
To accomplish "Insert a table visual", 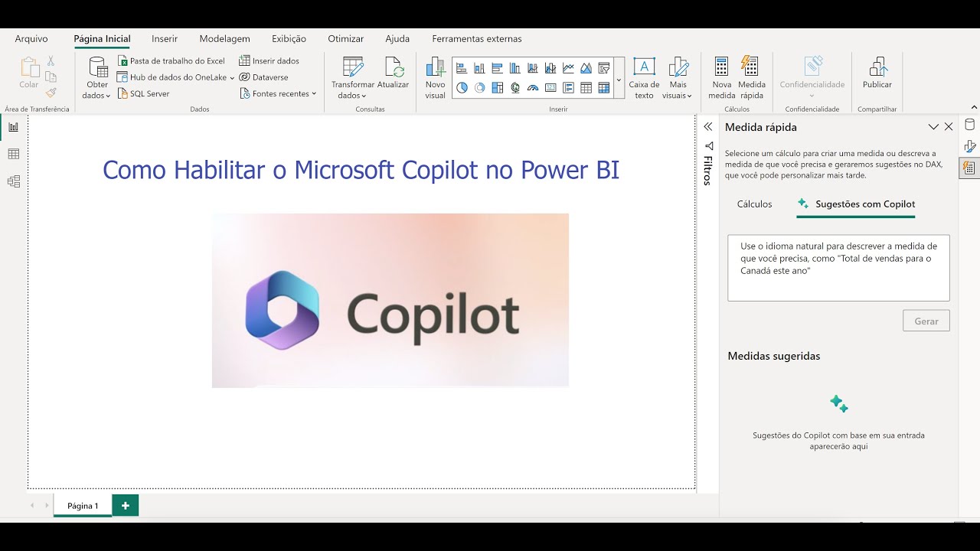I will (586, 87).
